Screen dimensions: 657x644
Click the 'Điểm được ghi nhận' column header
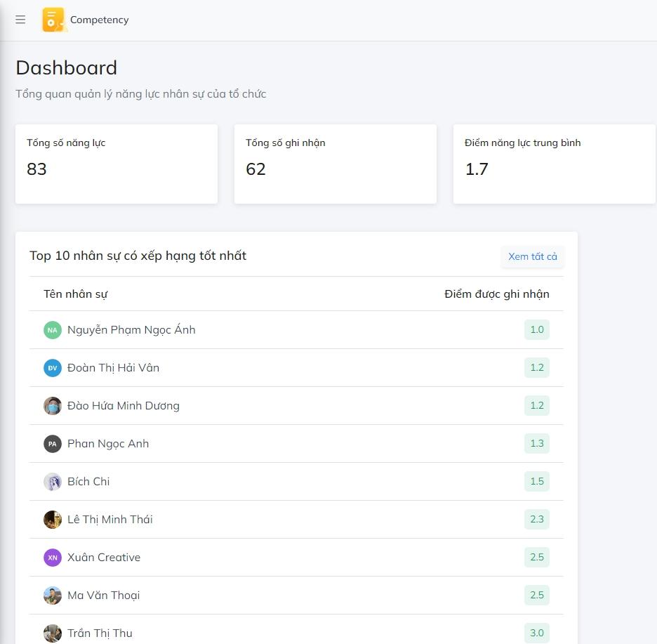(496, 294)
